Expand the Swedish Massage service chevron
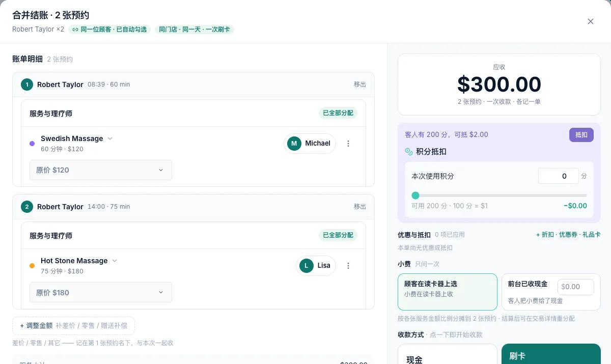The image size is (611, 364). [x=110, y=138]
